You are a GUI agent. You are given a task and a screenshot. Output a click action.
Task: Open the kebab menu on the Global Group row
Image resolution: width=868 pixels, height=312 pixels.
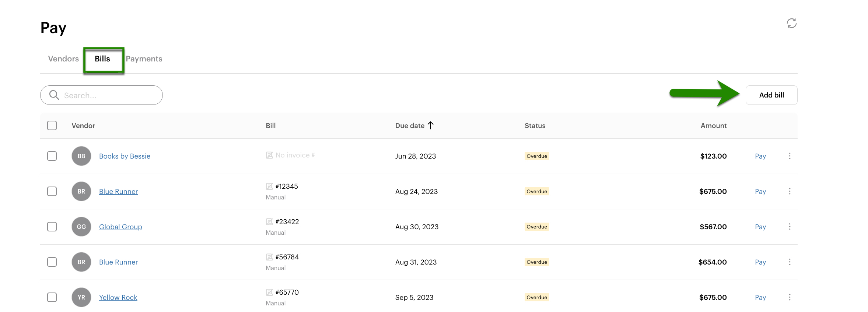coord(790,227)
